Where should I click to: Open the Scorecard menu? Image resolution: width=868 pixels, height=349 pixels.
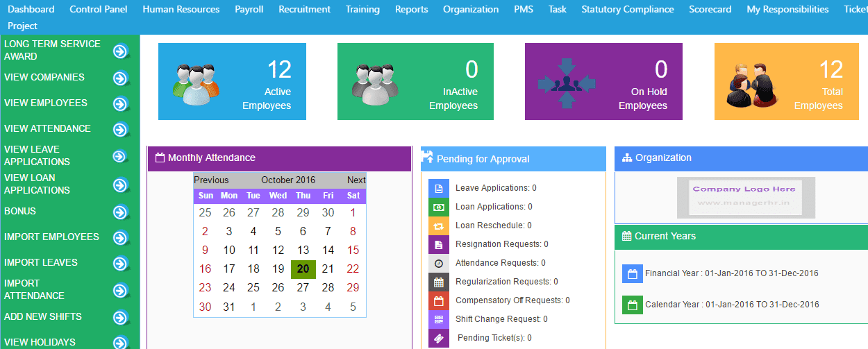[x=710, y=9]
